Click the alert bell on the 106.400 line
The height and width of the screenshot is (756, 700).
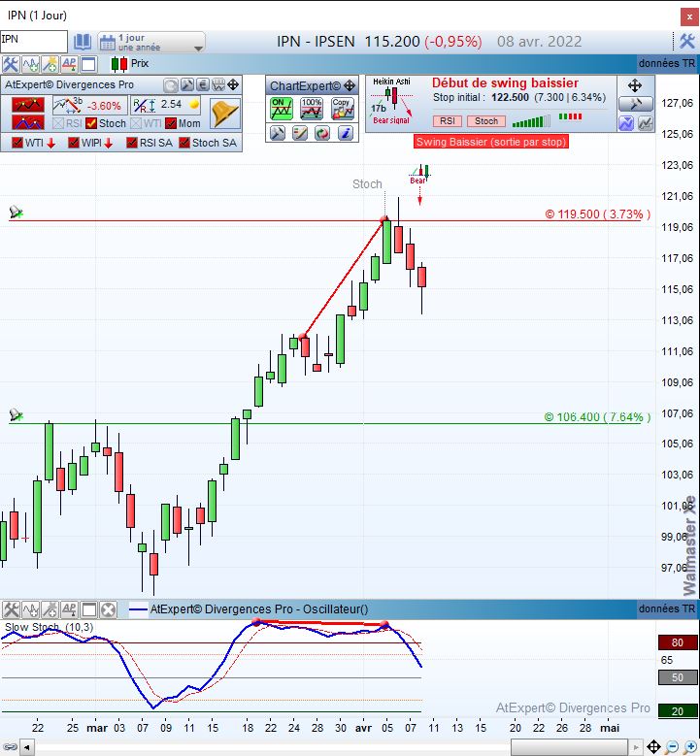pyautogui.click(x=16, y=414)
